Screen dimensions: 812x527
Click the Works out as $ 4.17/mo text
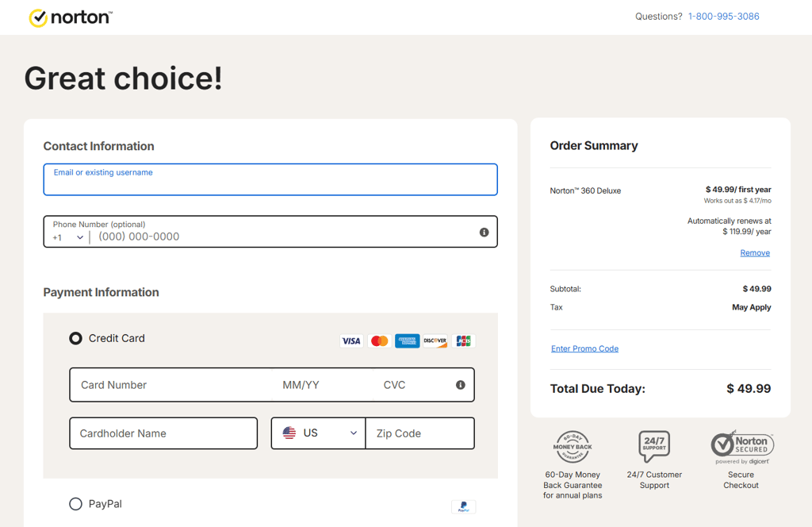coord(737,201)
